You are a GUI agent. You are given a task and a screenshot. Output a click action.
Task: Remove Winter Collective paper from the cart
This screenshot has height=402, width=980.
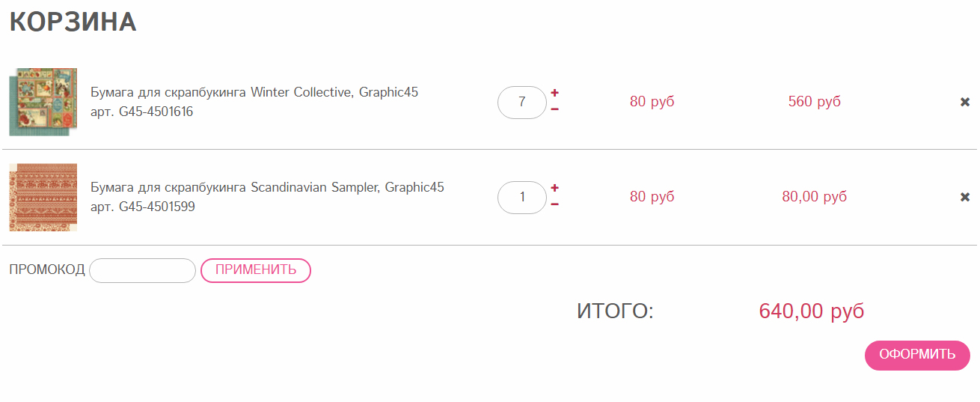pos(965,102)
